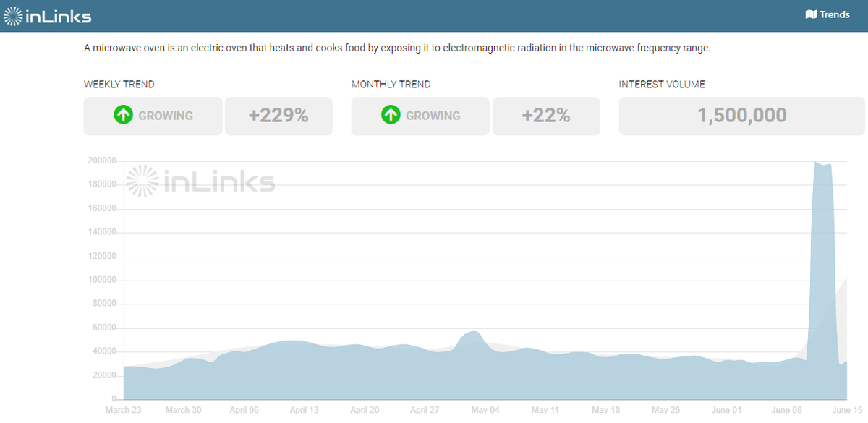Click the 40000 y-axis value

click(104, 351)
